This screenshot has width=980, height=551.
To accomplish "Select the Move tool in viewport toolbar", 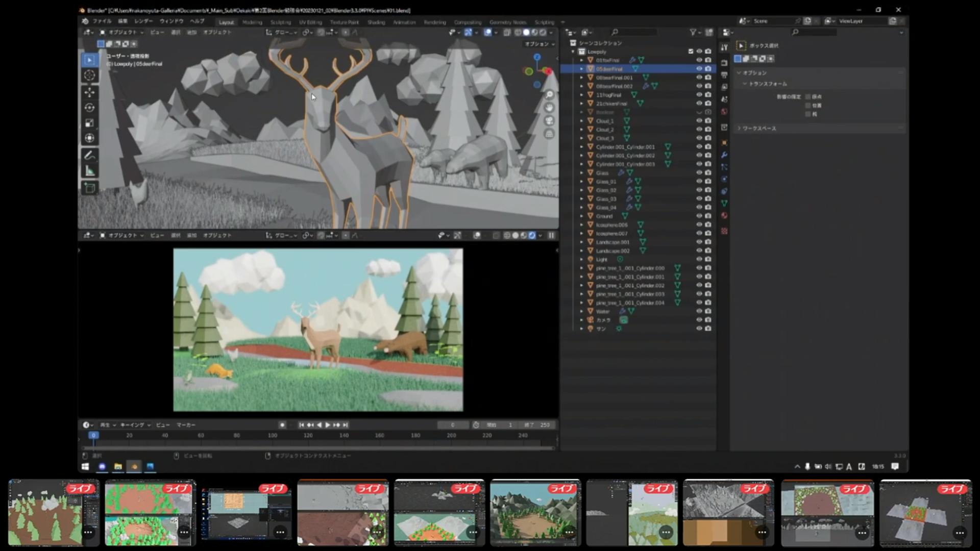I will click(89, 92).
